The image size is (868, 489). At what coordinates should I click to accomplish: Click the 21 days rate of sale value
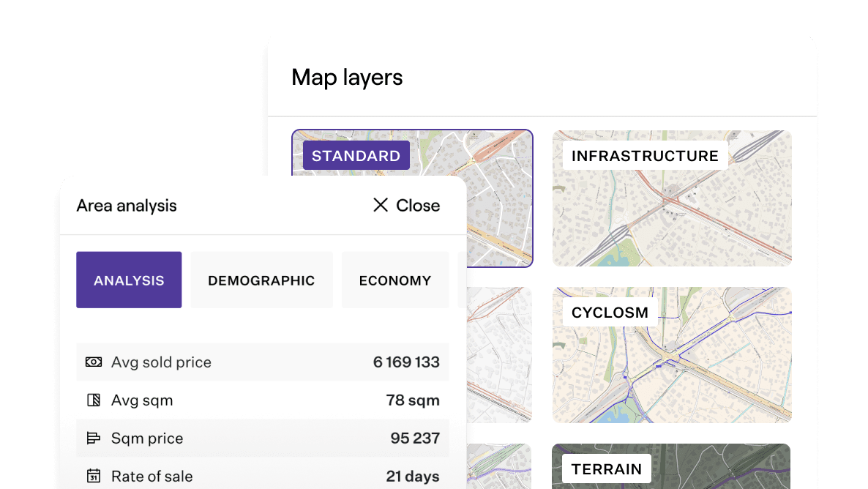413,477
